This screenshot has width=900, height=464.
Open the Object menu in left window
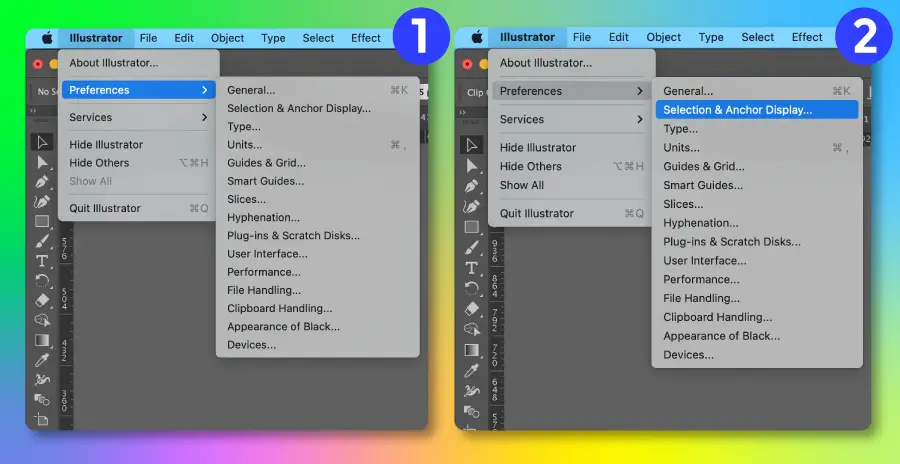click(227, 38)
